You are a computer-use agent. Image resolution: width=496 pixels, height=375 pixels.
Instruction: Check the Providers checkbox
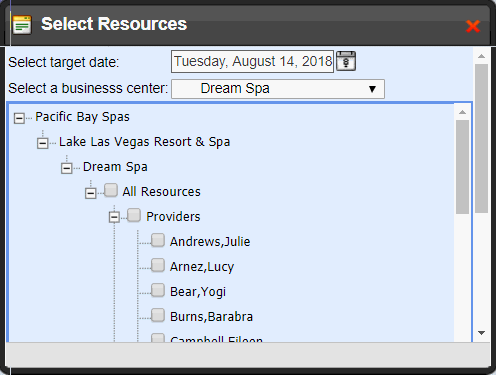134,215
